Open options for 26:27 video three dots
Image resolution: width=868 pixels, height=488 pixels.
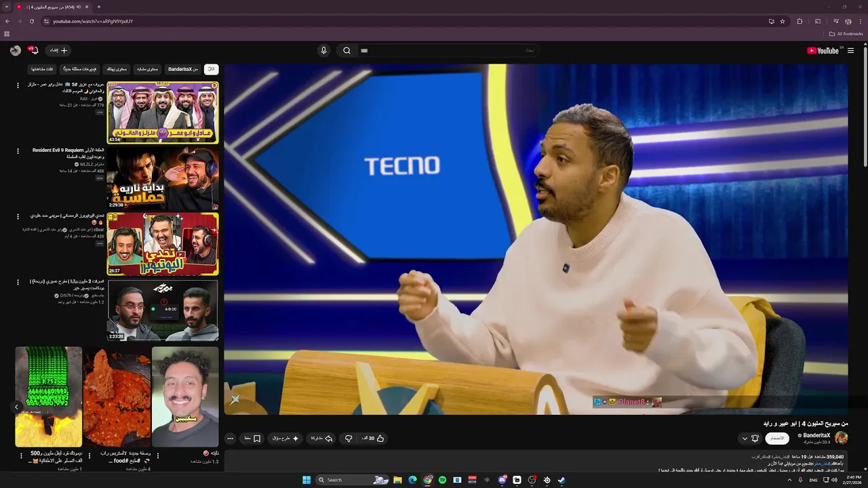18,217
